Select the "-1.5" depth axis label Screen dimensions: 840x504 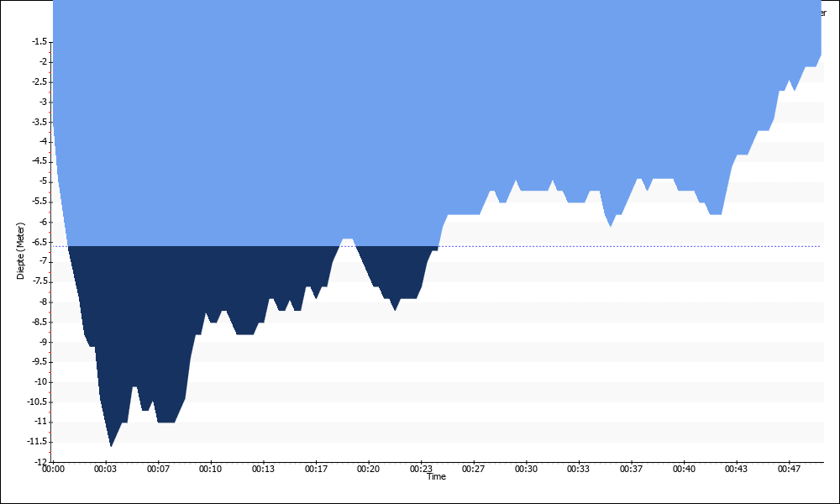point(39,42)
